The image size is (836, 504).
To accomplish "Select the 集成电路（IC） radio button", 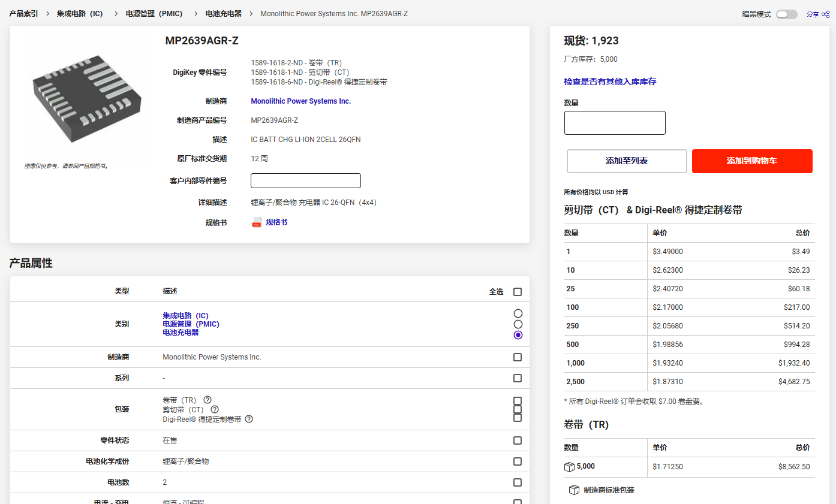I will (x=518, y=313).
